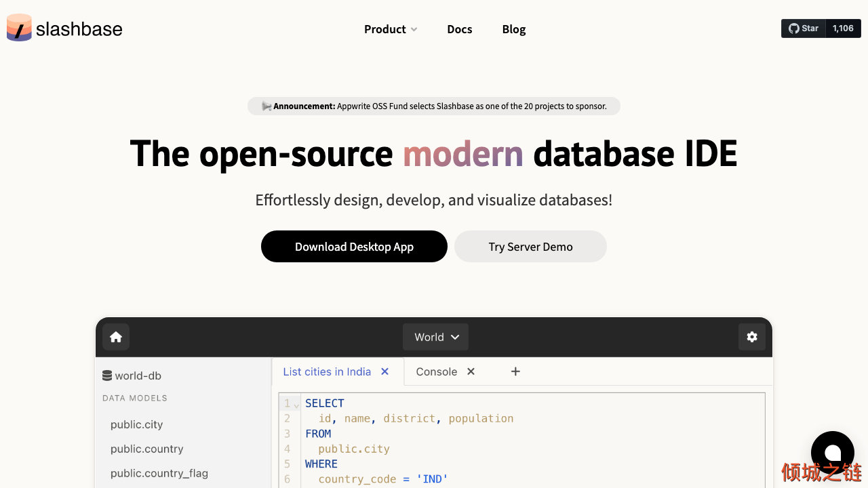Open the Docs page
This screenshot has width=868, height=488.
click(x=460, y=29)
